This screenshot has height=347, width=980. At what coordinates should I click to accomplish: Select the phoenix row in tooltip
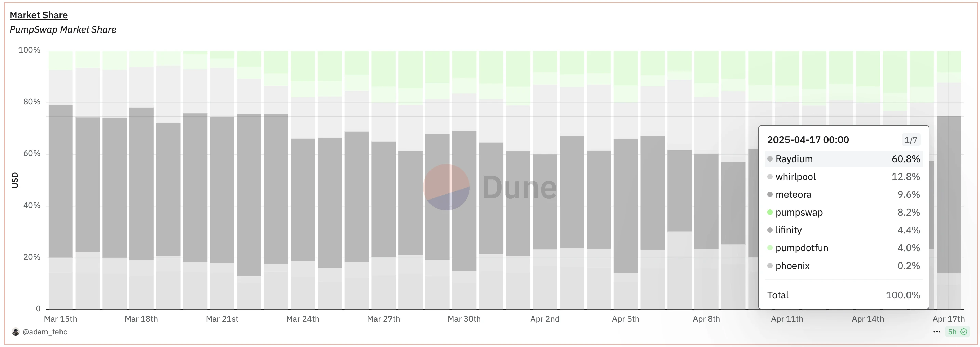pos(844,266)
